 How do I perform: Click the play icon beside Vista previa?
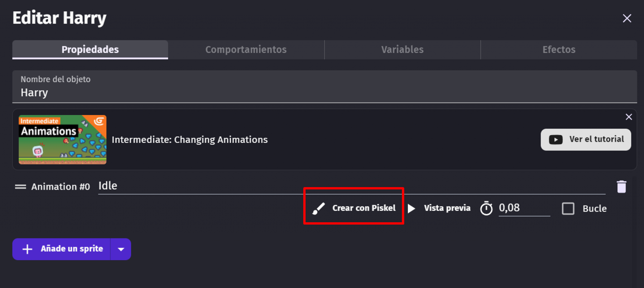point(411,209)
